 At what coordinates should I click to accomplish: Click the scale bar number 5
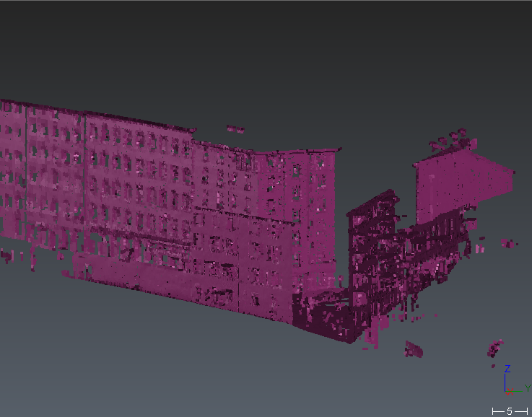[510, 411]
